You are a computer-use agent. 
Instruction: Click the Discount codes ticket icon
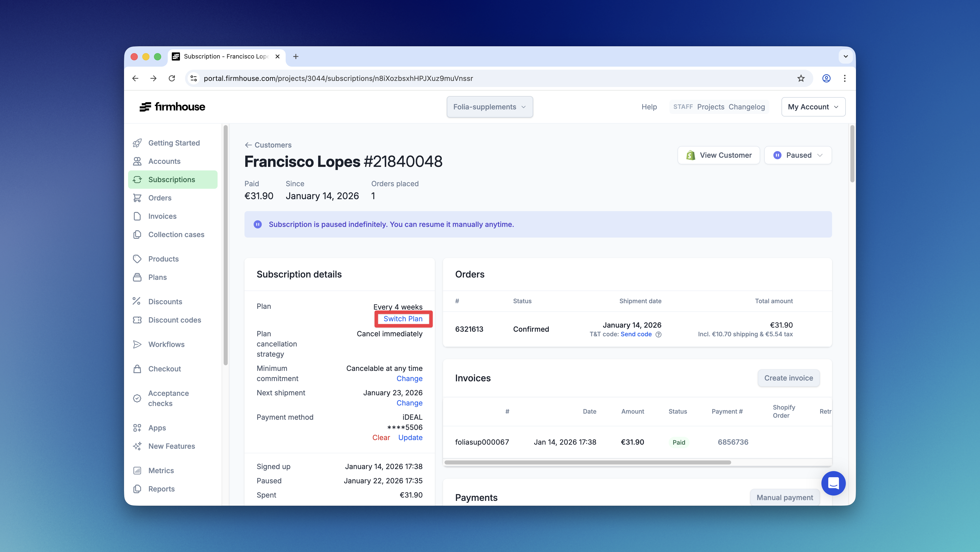pyautogui.click(x=137, y=320)
